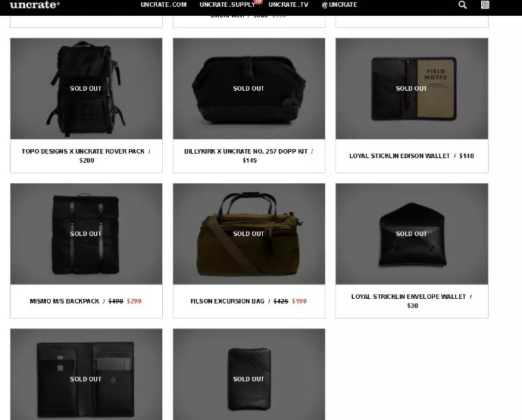Screen dimensions: 522x420
Task: Open Billykirk x Uncrate No. 257 Dopp Kit link
Action: pos(245,151)
